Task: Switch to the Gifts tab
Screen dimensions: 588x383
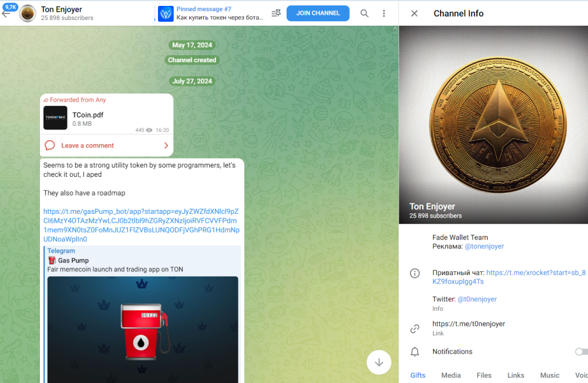Action: (418, 375)
